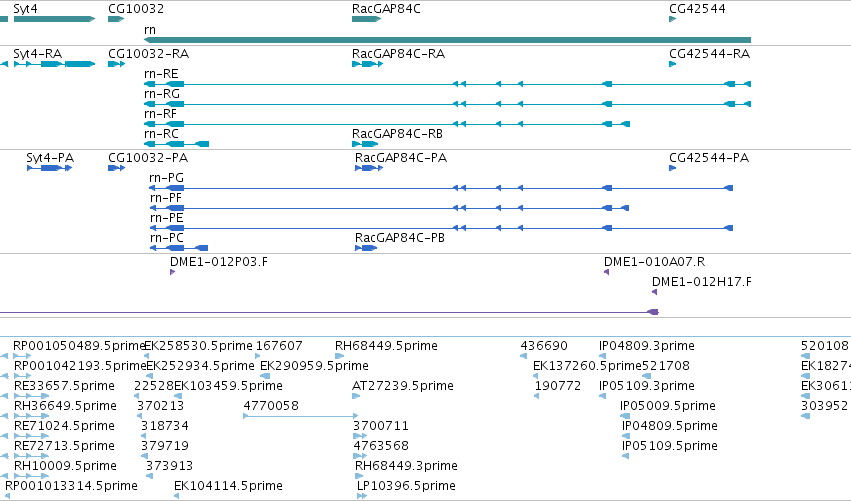Viewport: 851px width, 501px height.
Task: Select the 167607 EST label
Action: [279, 346]
